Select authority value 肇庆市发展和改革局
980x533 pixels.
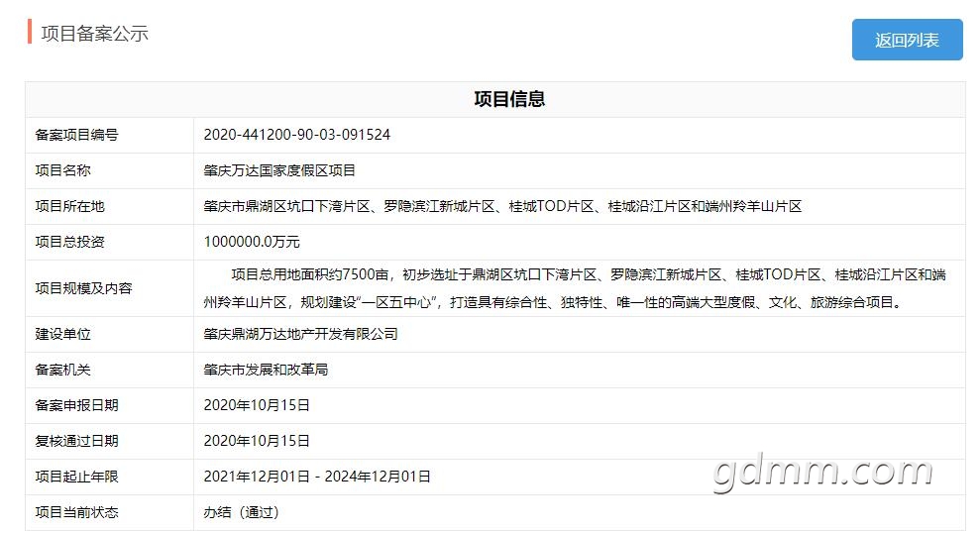click(x=266, y=370)
